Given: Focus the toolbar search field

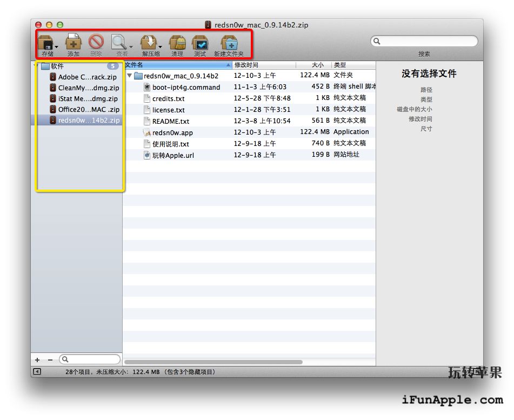Looking at the screenshot, I should (x=424, y=41).
